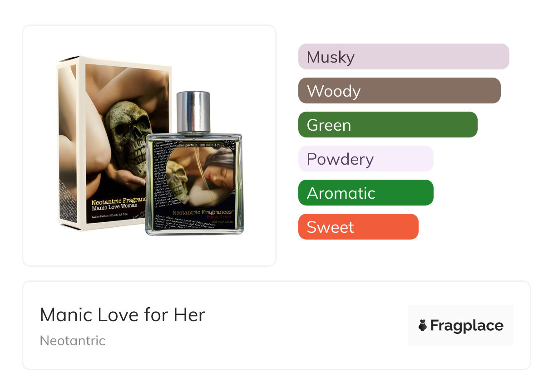Image resolution: width=553 pixels, height=392 pixels.
Task: Select the Powdery accord bar
Action: click(366, 159)
